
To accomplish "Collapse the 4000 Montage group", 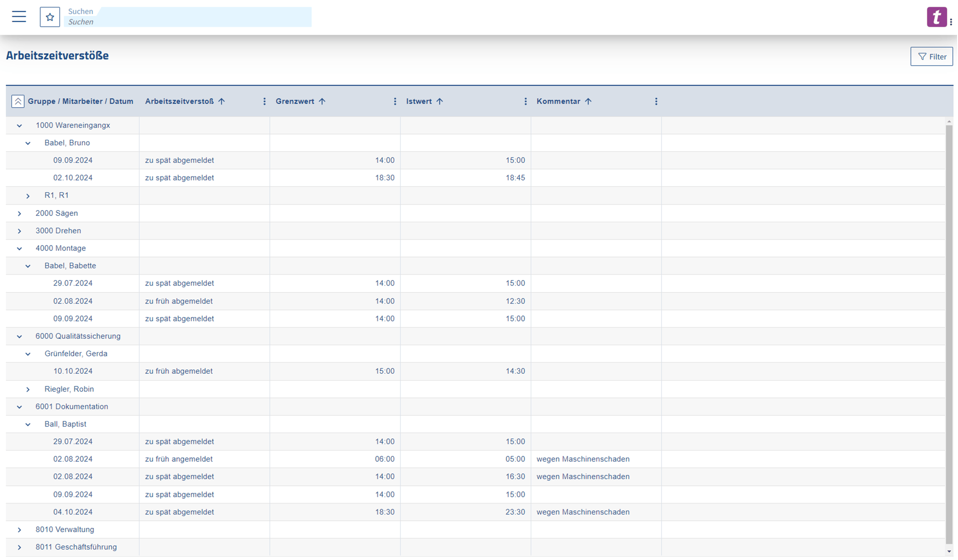I will (x=20, y=248).
